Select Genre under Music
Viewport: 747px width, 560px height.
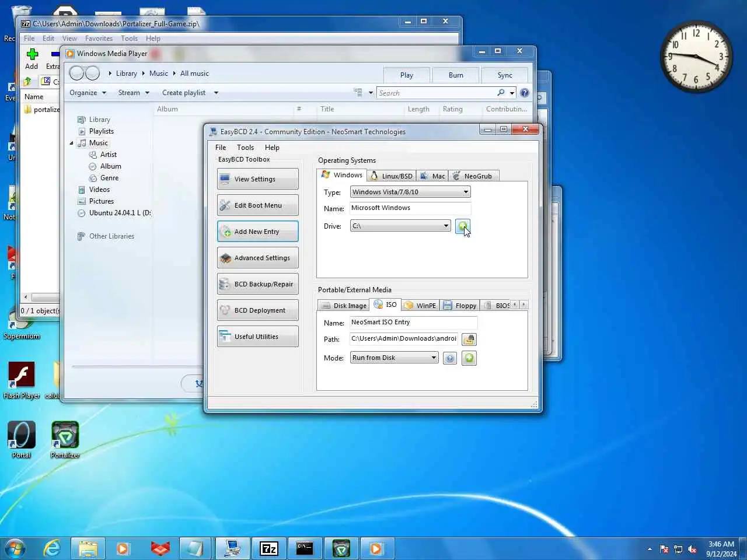(109, 178)
